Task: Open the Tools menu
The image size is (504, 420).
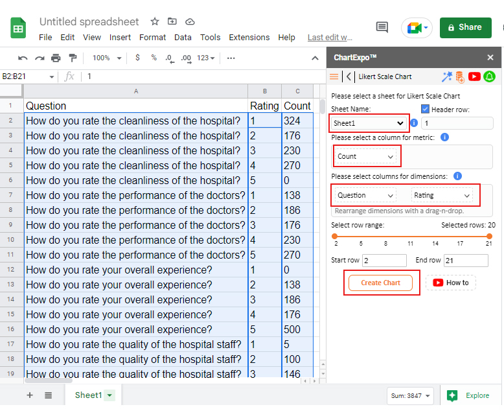Action: 210,38
